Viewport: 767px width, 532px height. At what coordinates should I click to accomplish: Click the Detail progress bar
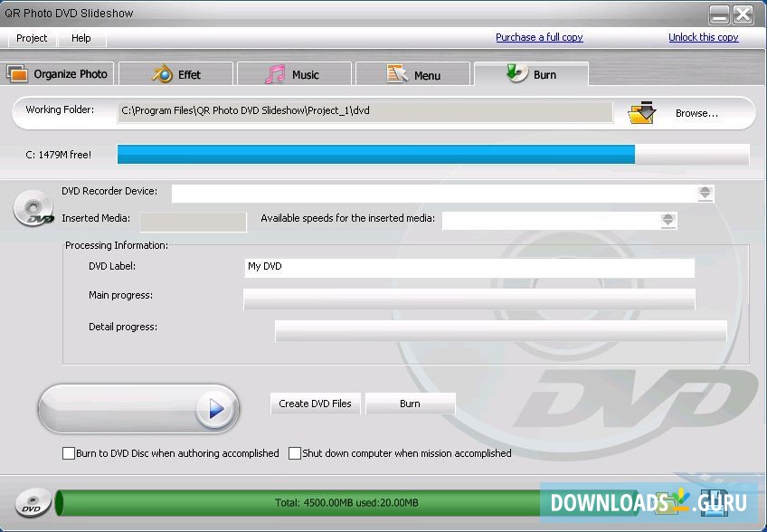[x=500, y=331]
